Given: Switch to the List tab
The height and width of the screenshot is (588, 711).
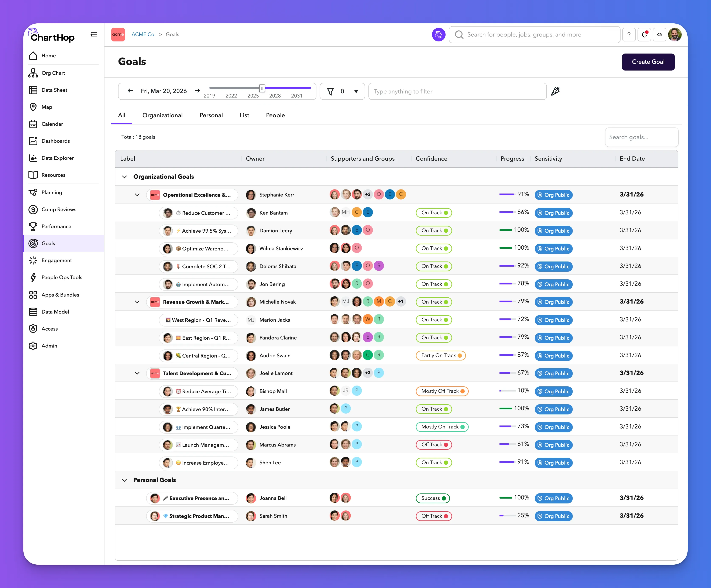Looking at the screenshot, I should click(244, 115).
